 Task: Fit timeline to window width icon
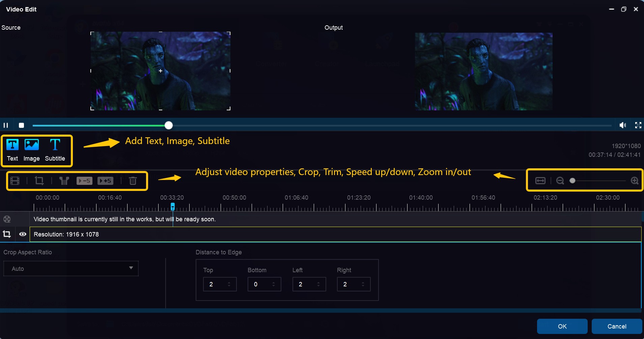coord(540,181)
